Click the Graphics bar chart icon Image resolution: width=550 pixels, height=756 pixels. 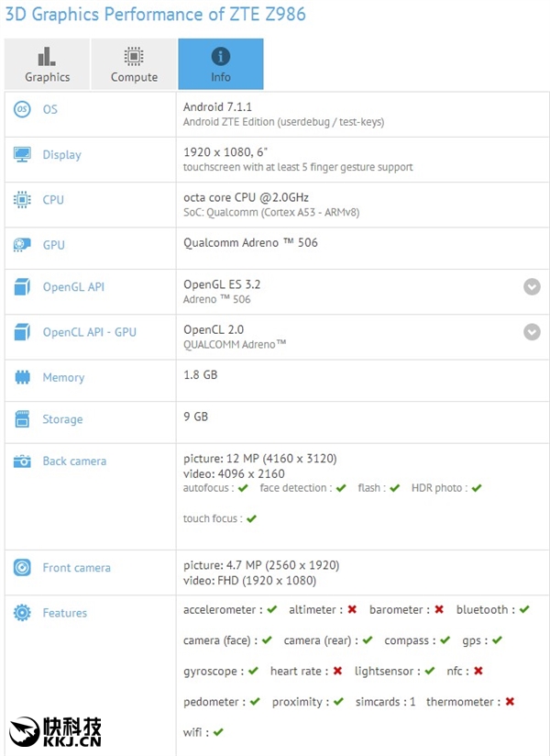(x=47, y=56)
